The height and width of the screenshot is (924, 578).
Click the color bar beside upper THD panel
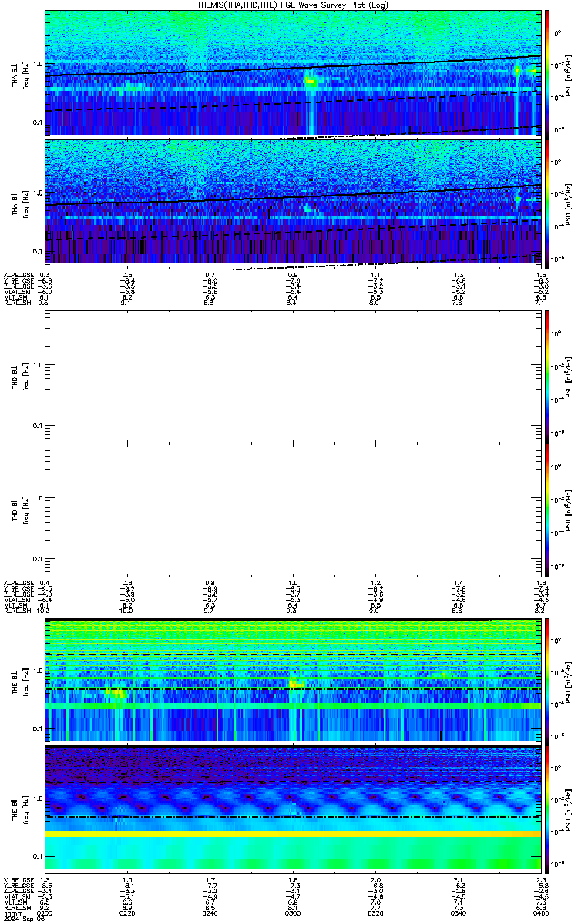548,376
